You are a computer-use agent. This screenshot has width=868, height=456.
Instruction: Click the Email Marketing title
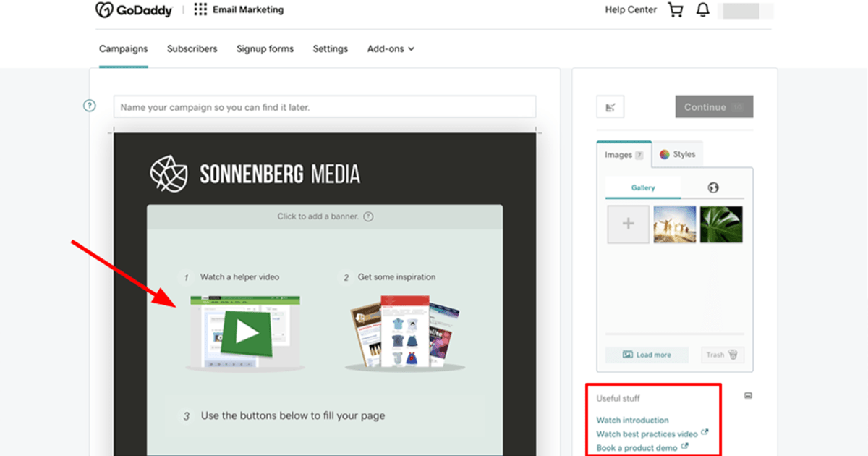click(x=248, y=10)
